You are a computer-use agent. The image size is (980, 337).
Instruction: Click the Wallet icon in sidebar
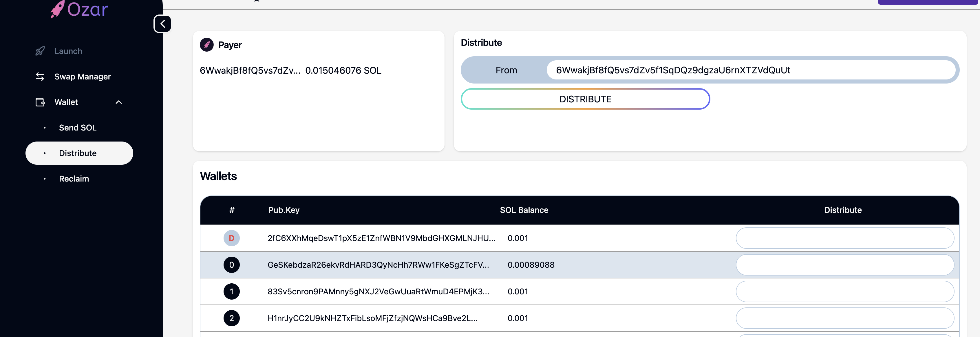tap(40, 102)
